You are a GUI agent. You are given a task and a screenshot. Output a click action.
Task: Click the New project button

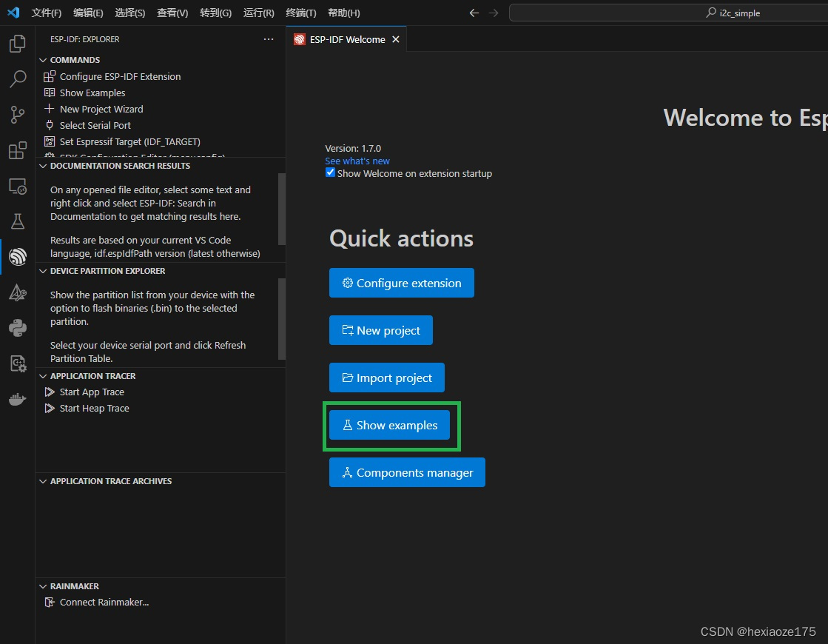[381, 330]
